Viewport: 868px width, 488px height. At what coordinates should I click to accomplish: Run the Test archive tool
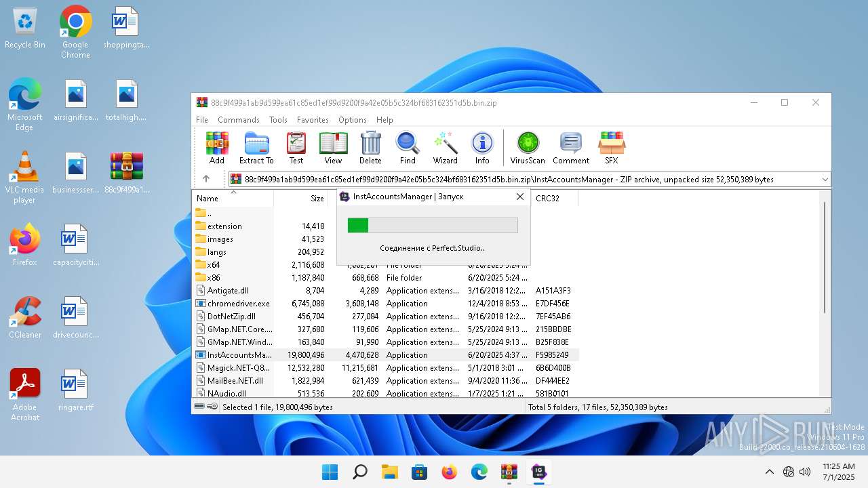[296, 148]
